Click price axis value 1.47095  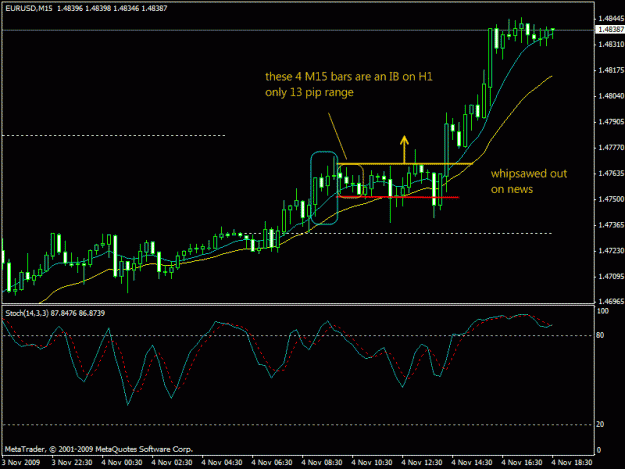(x=611, y=277)
